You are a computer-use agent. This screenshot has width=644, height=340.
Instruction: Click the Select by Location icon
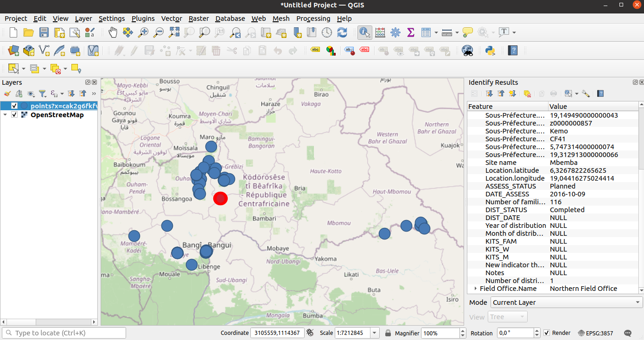[x=76, y=69]
